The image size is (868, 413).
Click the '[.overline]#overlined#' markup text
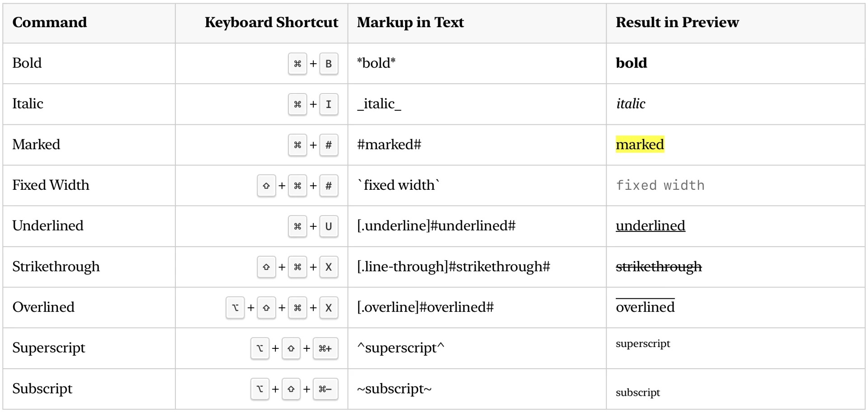coord(425,307)
